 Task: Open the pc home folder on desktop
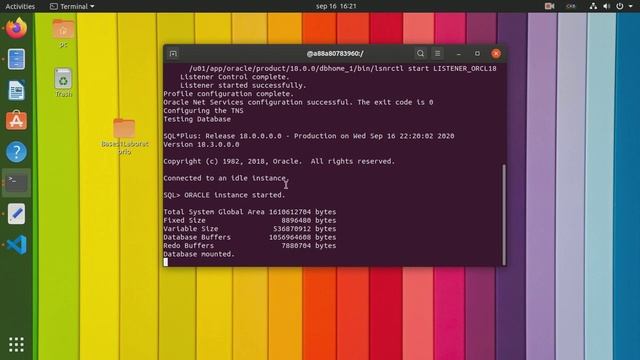point(63,33)
